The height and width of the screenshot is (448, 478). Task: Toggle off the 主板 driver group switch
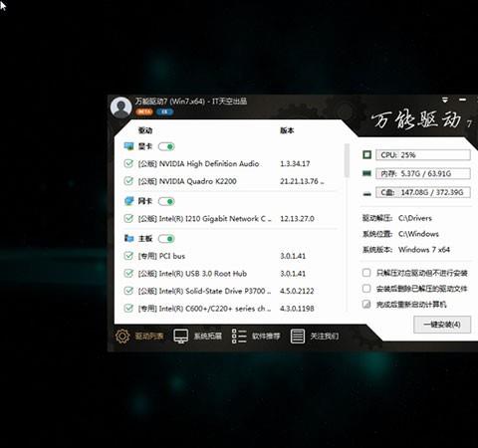click(x=166, y=239)
